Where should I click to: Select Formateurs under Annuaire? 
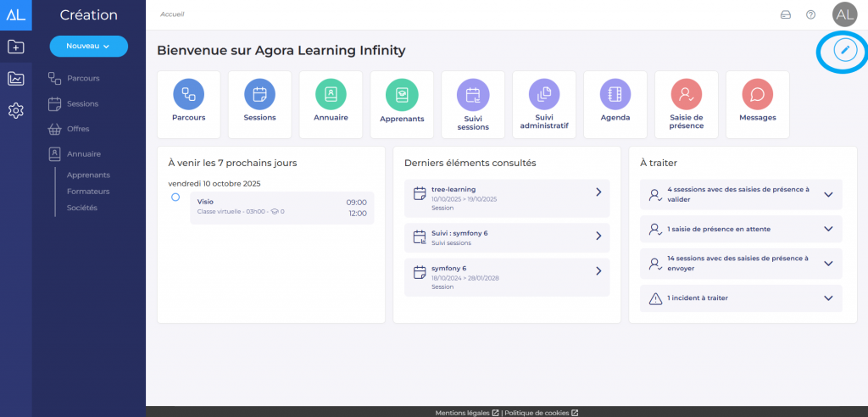(x=89, y=192)
